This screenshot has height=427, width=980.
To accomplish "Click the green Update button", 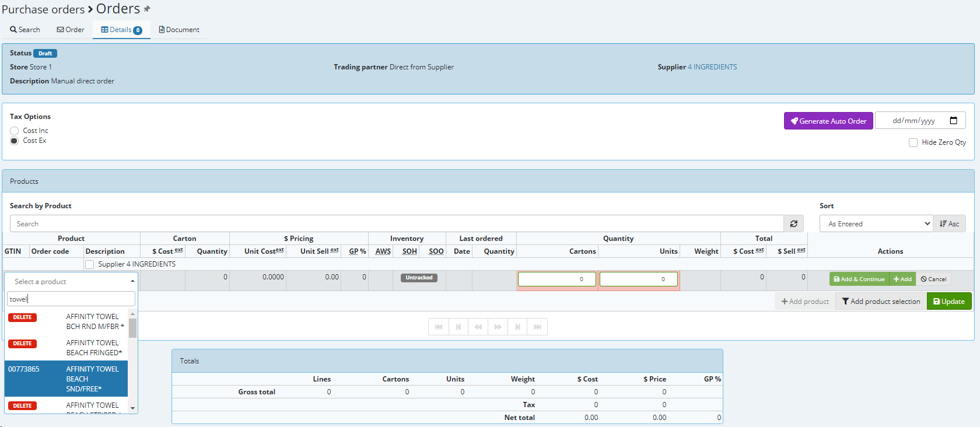I will point(949,302).
